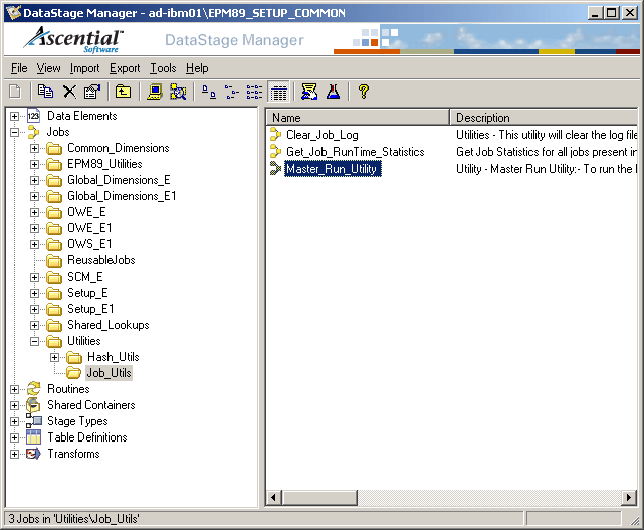Click the Copy toolbar icon

(45, 91)
